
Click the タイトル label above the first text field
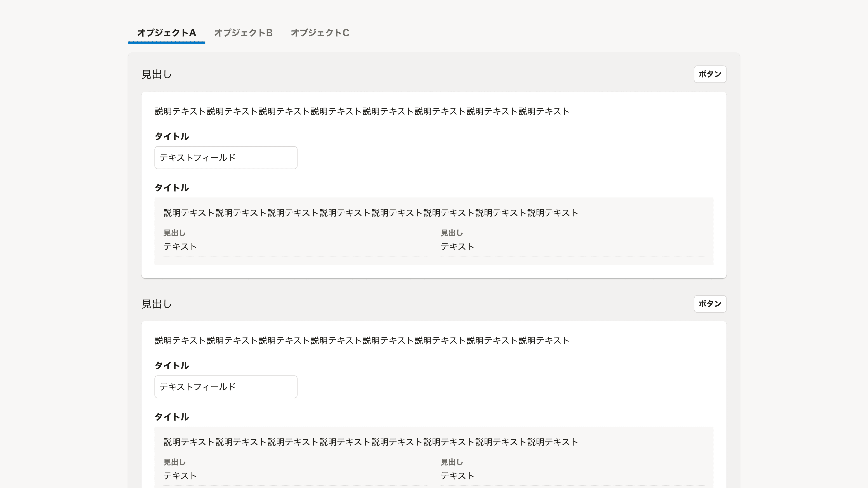(x=172, y=136)
